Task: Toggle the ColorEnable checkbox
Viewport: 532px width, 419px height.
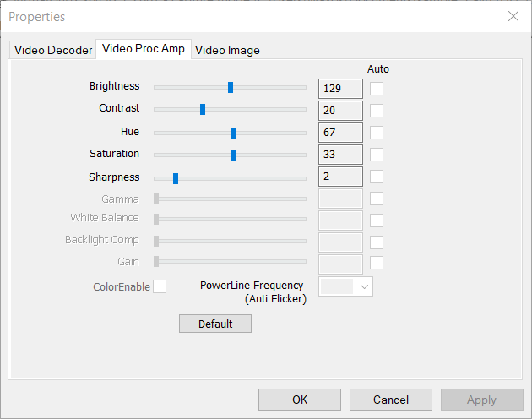Action: pyautogui.click(x=160, y=286)
